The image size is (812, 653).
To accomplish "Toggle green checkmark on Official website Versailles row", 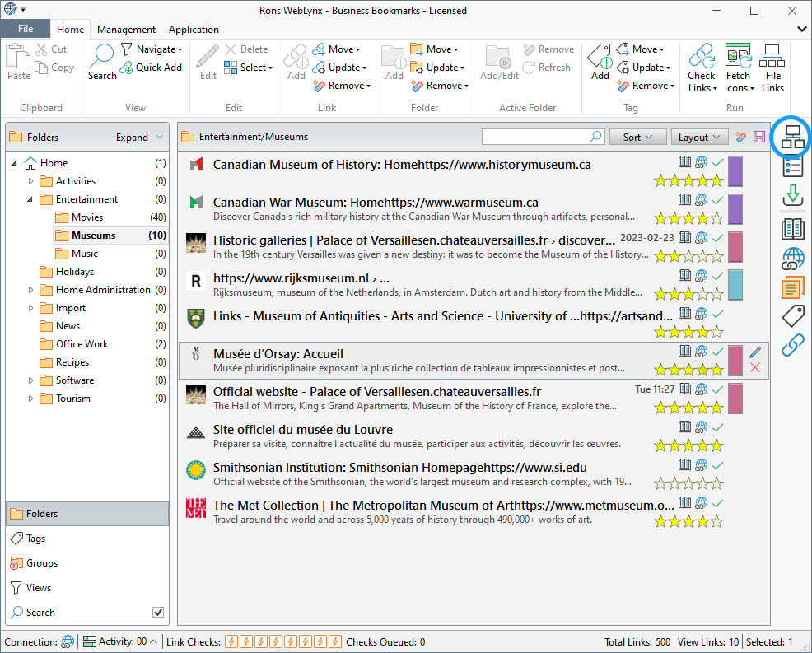I will tap(717, 389).
